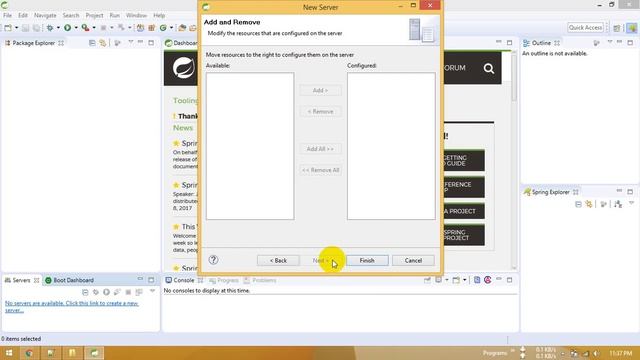Click the green G Spring toolbar icon
Image resolution: width=640 pixels, height=360 pixels.
pos(163,28)
